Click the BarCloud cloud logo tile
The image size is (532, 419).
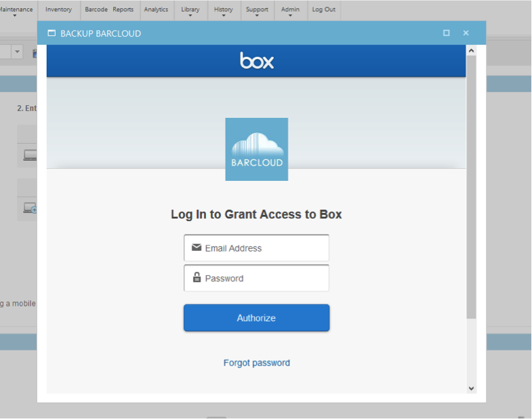pos(257,149)
